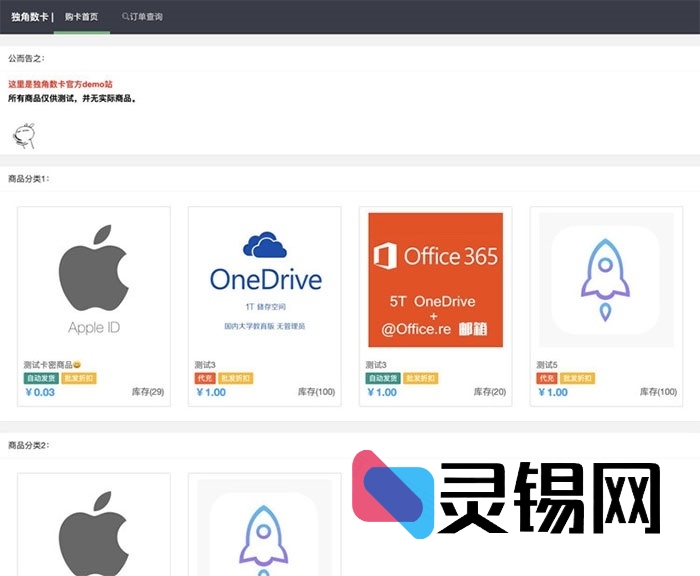Open the rocket product image above 测试5
This screenshot has height=576, width=700.
[x=606, y=280]
